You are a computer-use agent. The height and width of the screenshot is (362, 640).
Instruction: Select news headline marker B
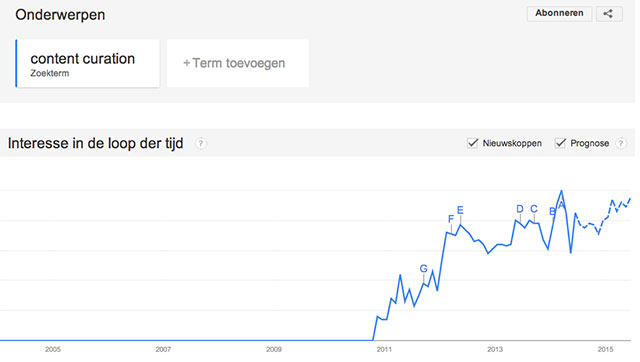(552, 211)
